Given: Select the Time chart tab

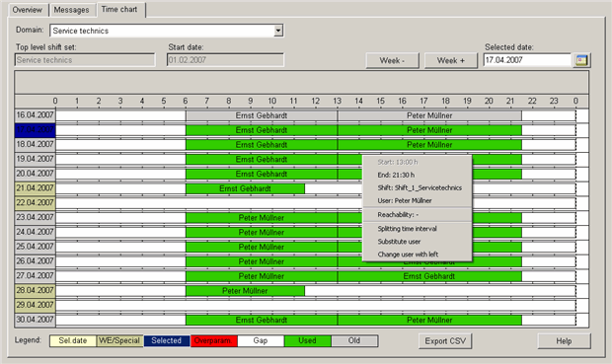Looking at the screenshot, I should pos(119,9).
